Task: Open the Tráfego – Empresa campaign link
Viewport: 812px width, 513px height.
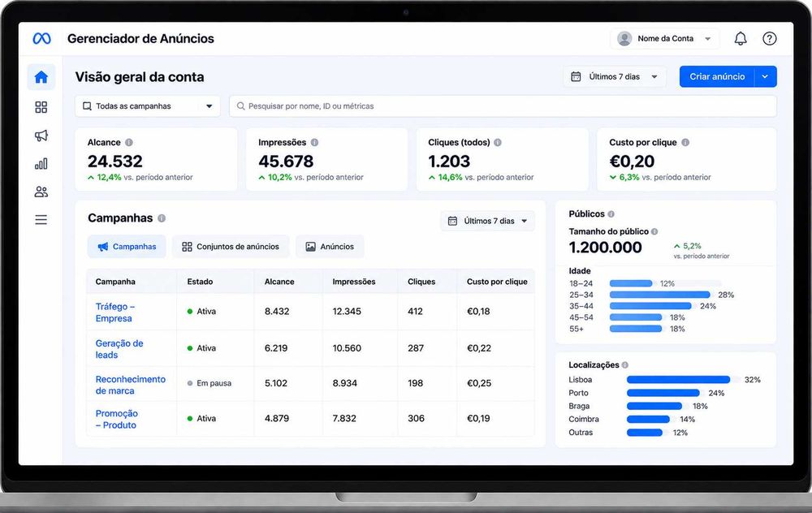Action: pyautogui.click(x=115, y=313)
